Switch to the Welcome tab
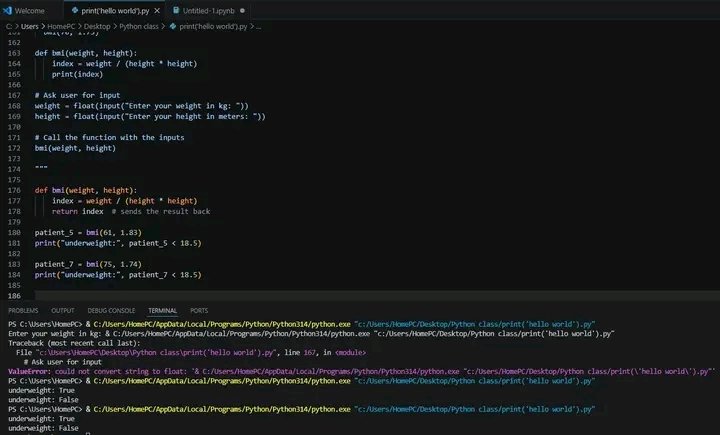This screenshot has width=720, height=435. point(29,10)
